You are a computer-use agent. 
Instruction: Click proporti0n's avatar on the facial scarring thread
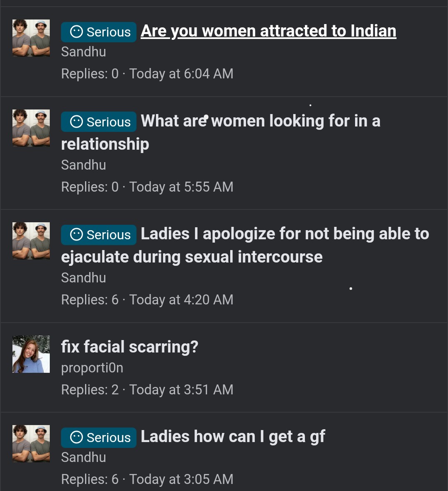31,354
